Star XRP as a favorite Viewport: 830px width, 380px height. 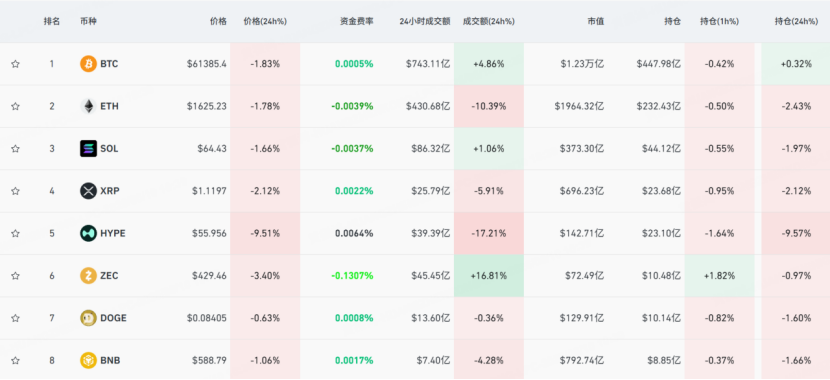(x=15, y=191)
